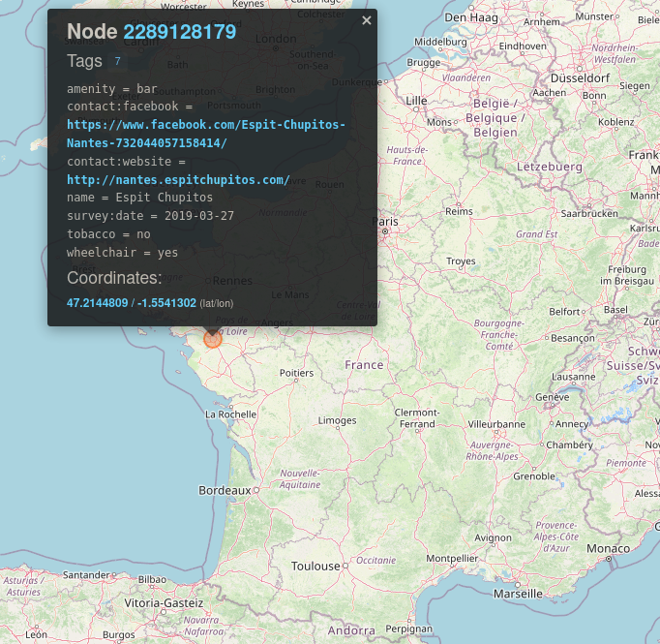
Task: Click the 'amenity = bar' tag text
Action: tap(112, 89)
